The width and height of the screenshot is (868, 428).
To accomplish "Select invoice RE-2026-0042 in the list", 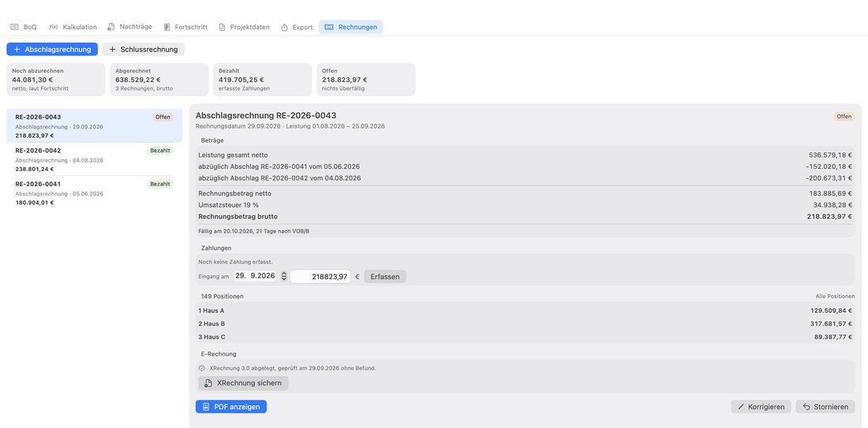I will pyautogui.click(x=94, y=159).
